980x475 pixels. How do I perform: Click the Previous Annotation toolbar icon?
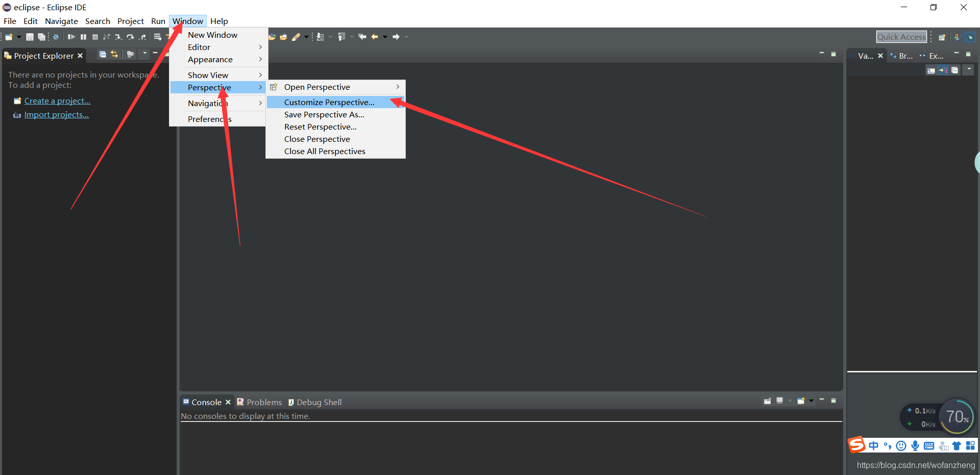tap(341, 37)
